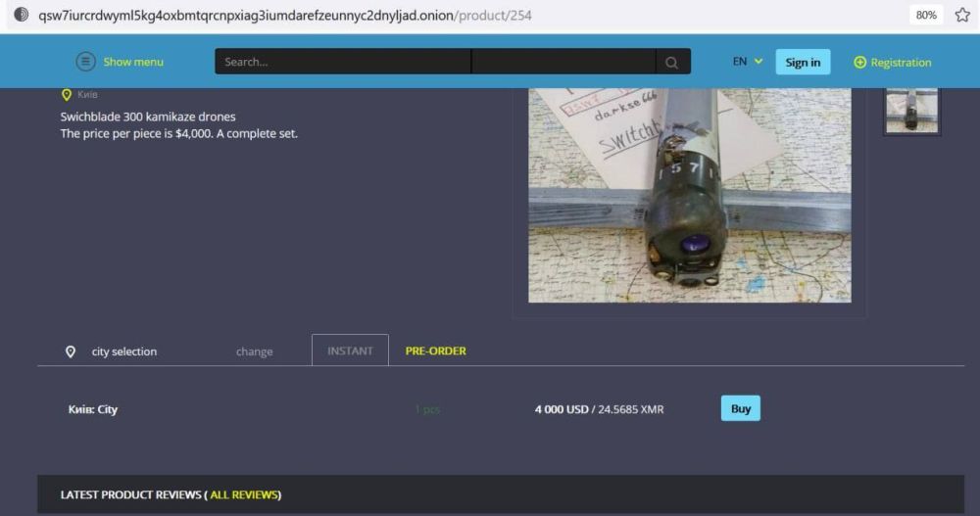Click the Sign in button

(x=803, y=62)
